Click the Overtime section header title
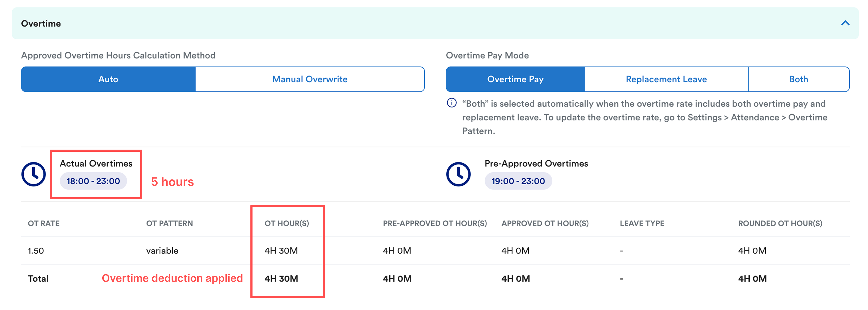 click(x=41, y=24)
